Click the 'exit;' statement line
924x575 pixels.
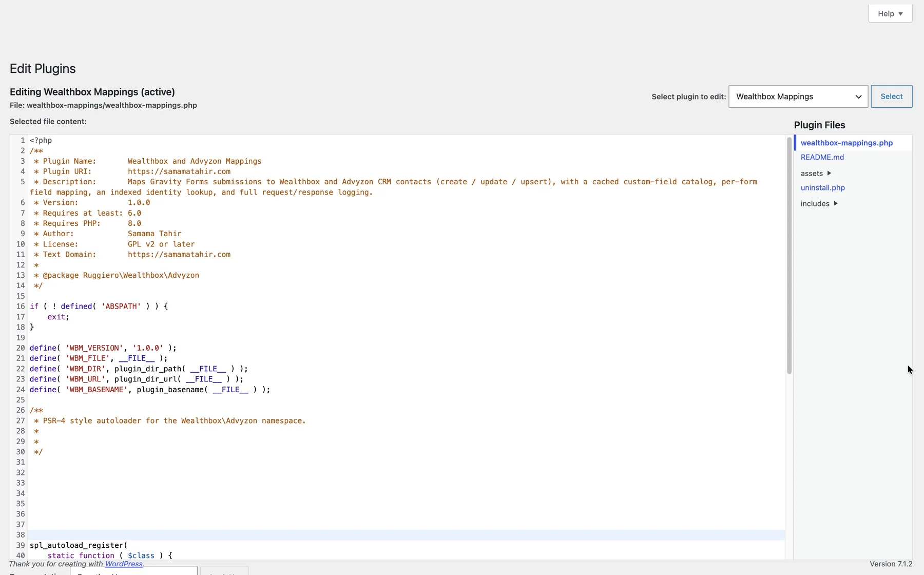[x=58, y=317]
